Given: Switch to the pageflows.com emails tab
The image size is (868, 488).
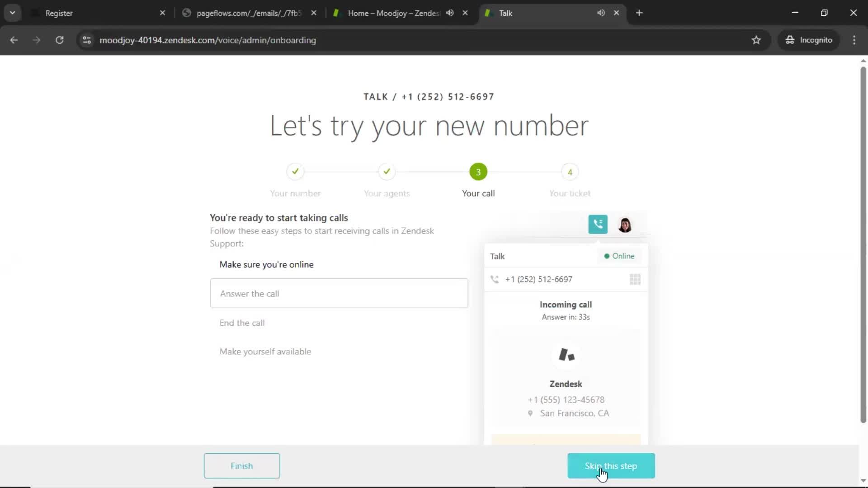Looking at the screenshot, I should [250, 13].
